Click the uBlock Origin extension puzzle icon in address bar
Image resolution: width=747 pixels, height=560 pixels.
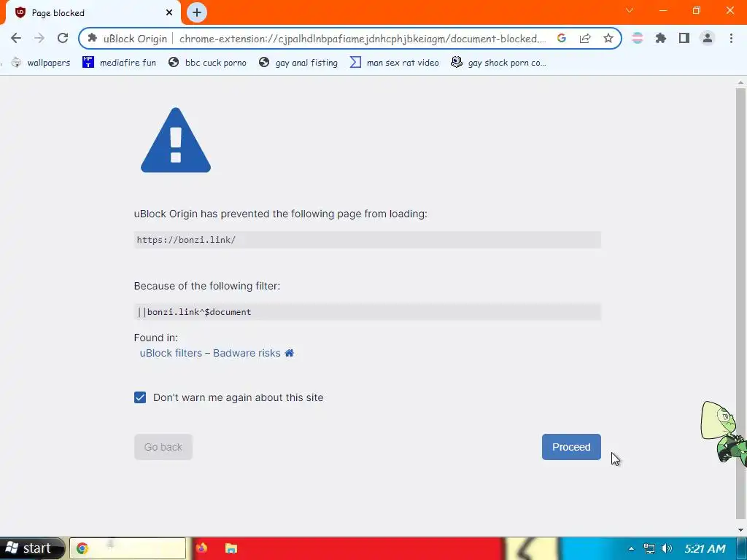tap(93, 39)
